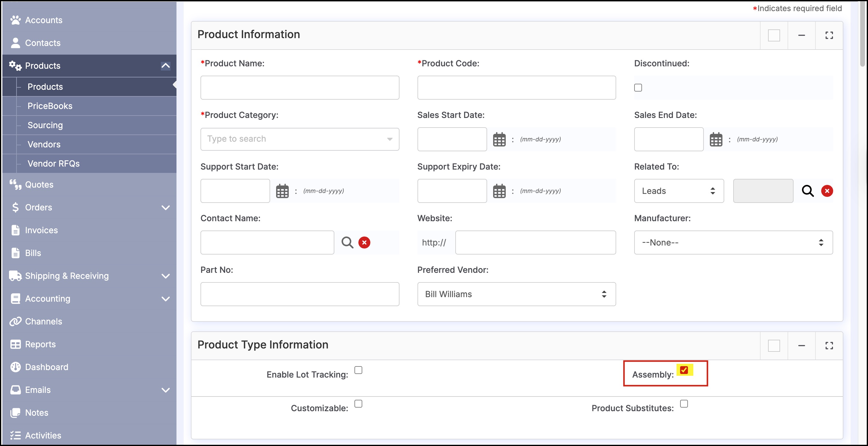Click the Website URL input field
This screenshot has height=446, width=868.
535,243
